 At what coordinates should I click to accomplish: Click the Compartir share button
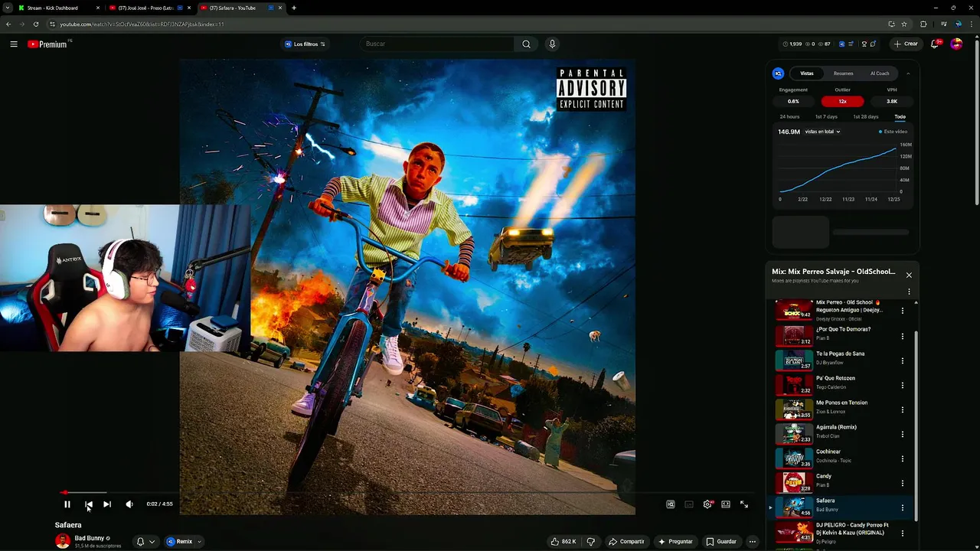pyautogui.click(x=626, y=542)
